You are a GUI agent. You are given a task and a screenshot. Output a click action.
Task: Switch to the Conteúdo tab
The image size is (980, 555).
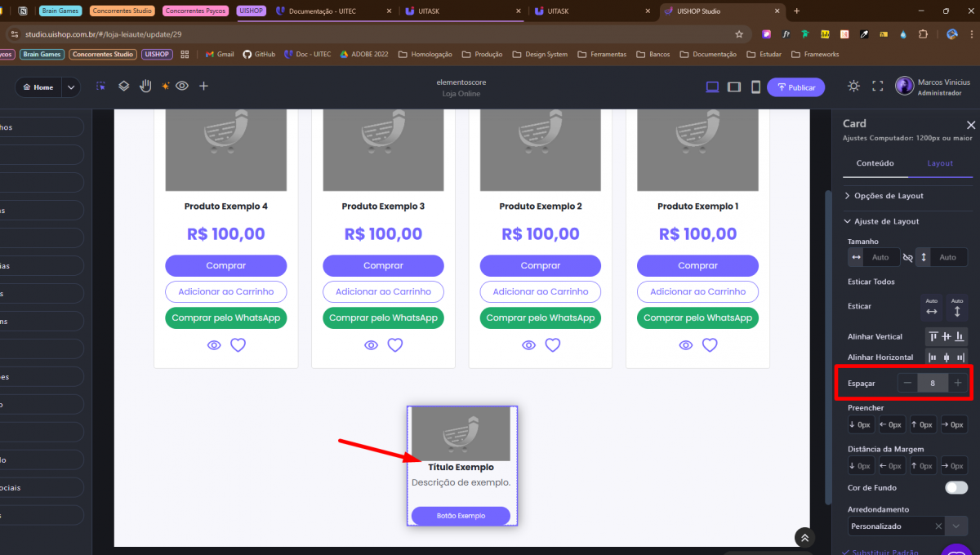click(875, 163)
